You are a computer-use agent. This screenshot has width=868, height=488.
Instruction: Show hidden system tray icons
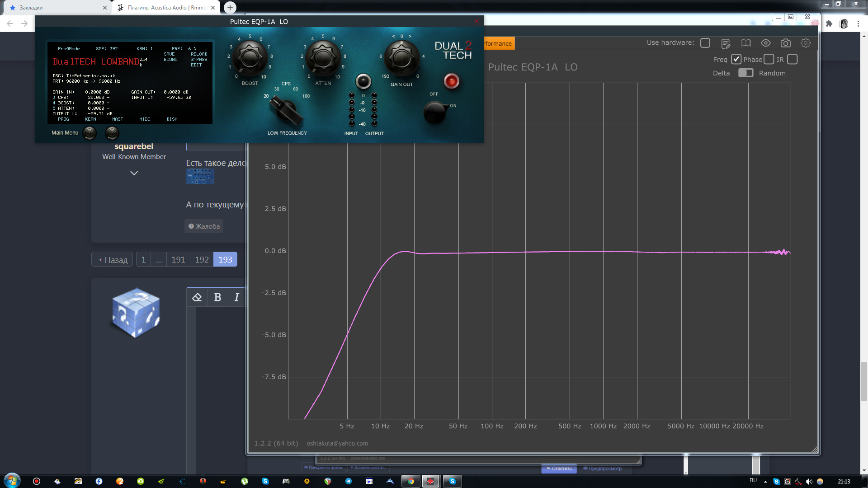click(x=765, y=482)
